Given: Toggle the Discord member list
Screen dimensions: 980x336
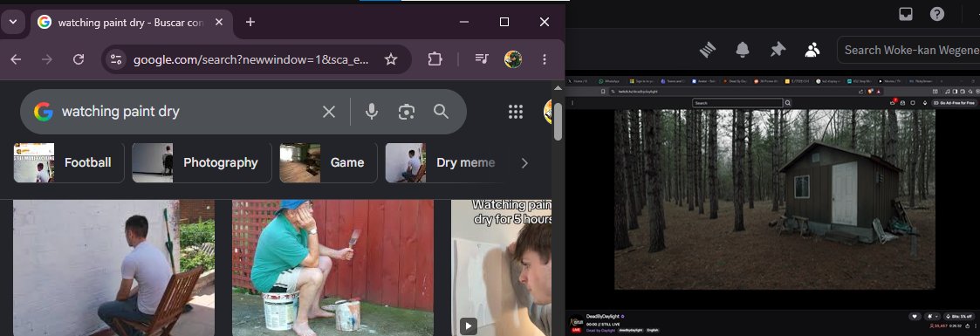Looking at the screenshot, I should point(812,50).
